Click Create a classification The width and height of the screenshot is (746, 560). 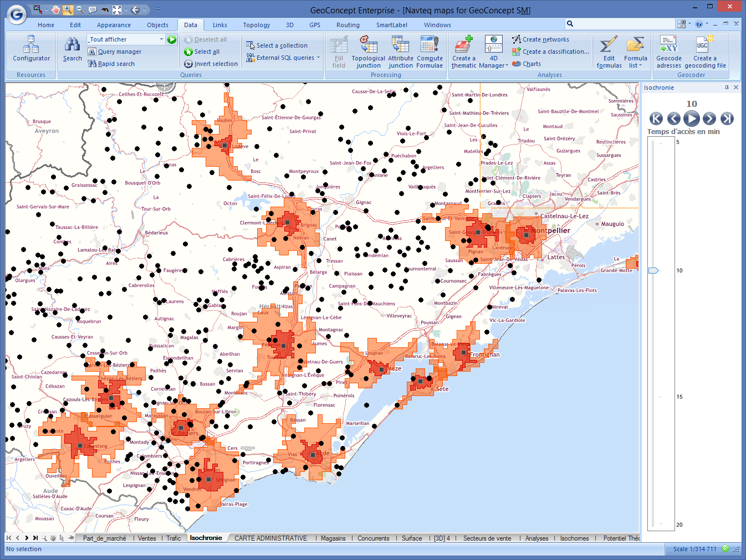pos(550,52)
